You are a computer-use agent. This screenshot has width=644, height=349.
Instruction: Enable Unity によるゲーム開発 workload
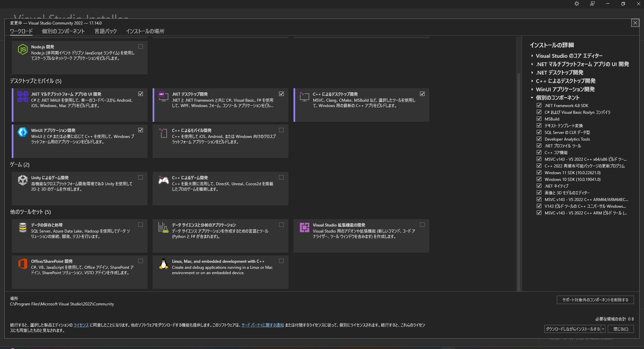coord(141,178)
